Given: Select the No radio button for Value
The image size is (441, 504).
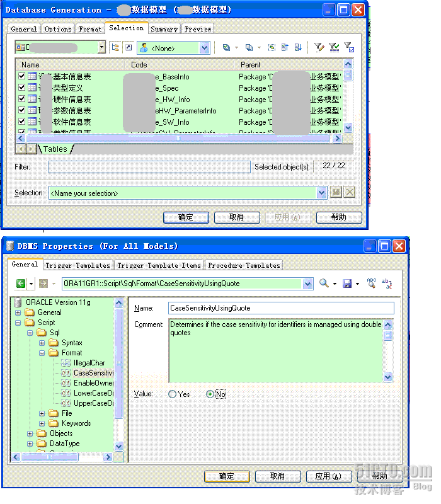Looking at the screenshot, I should coord(210,394).
